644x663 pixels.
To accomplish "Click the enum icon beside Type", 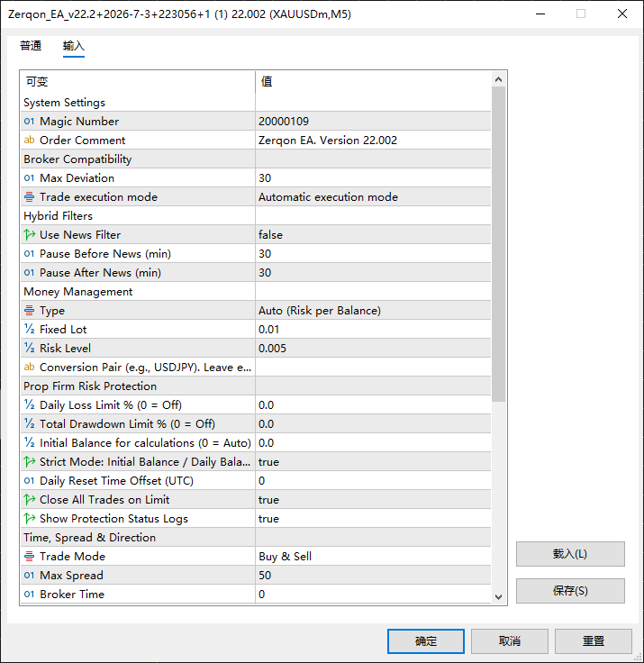I will tap(29, 311).
